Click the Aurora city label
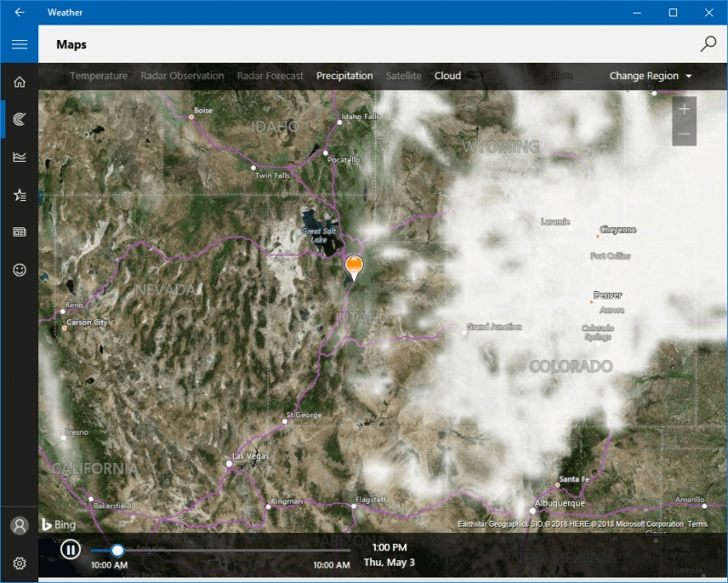 point(612,309)
